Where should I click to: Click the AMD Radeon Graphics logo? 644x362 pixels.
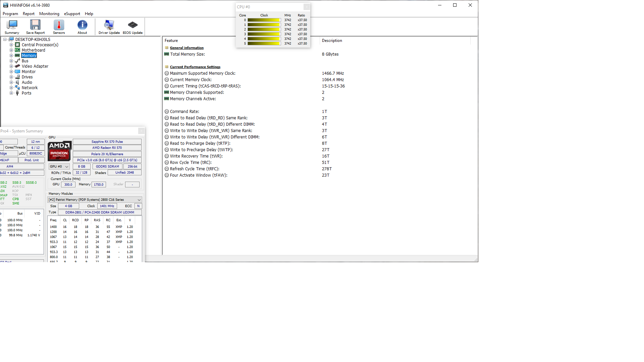click(59, 151)
